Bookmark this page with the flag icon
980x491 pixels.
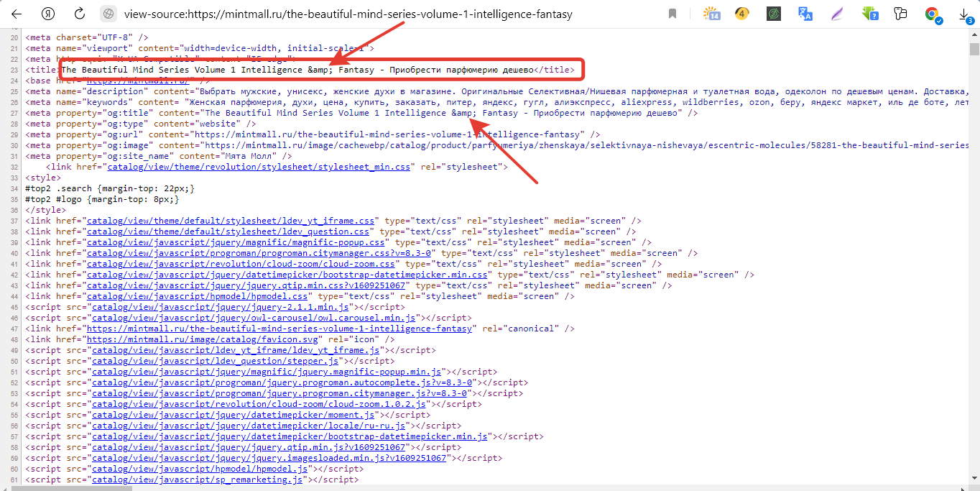[672, 14]
